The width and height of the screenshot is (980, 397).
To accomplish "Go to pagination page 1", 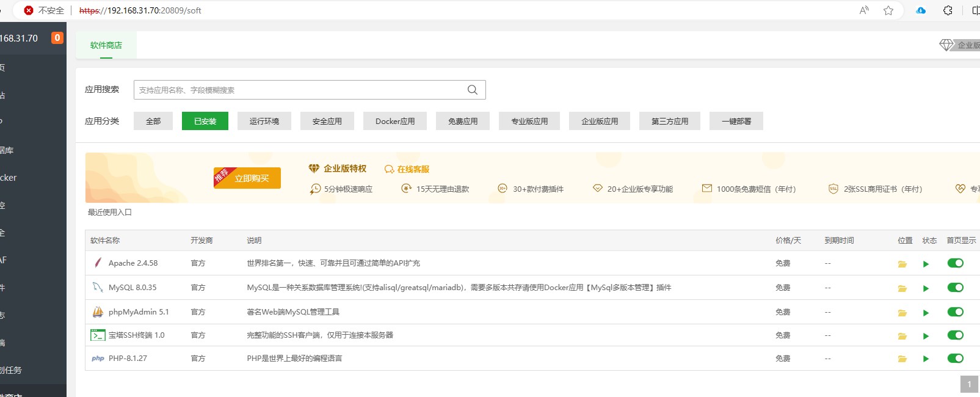I will (969, 384).
